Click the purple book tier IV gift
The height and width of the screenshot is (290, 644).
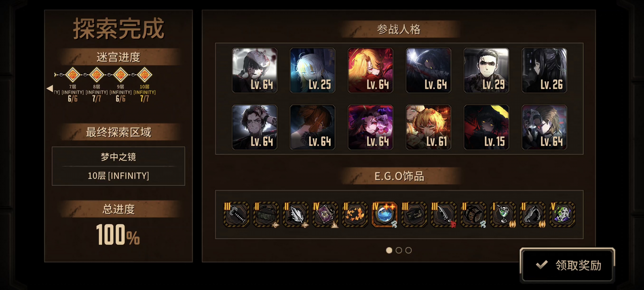[x=325, y=214]
